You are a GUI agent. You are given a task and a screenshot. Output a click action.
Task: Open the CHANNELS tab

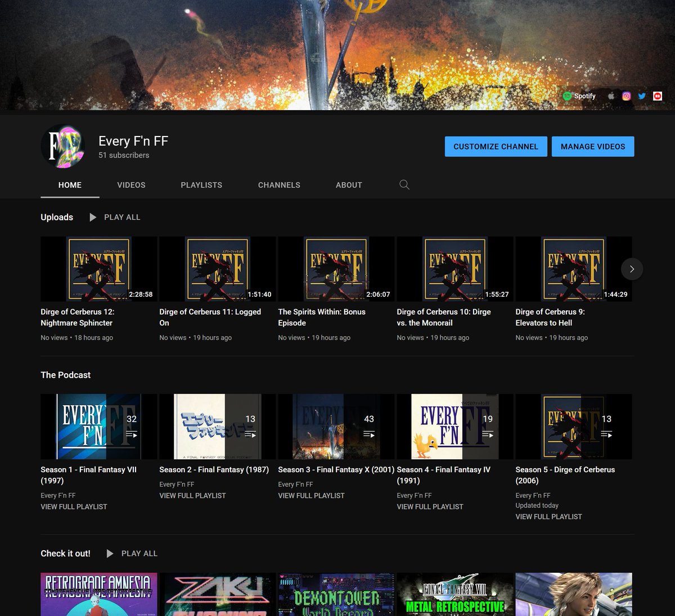pyautogui.click(x=279, y=185)
